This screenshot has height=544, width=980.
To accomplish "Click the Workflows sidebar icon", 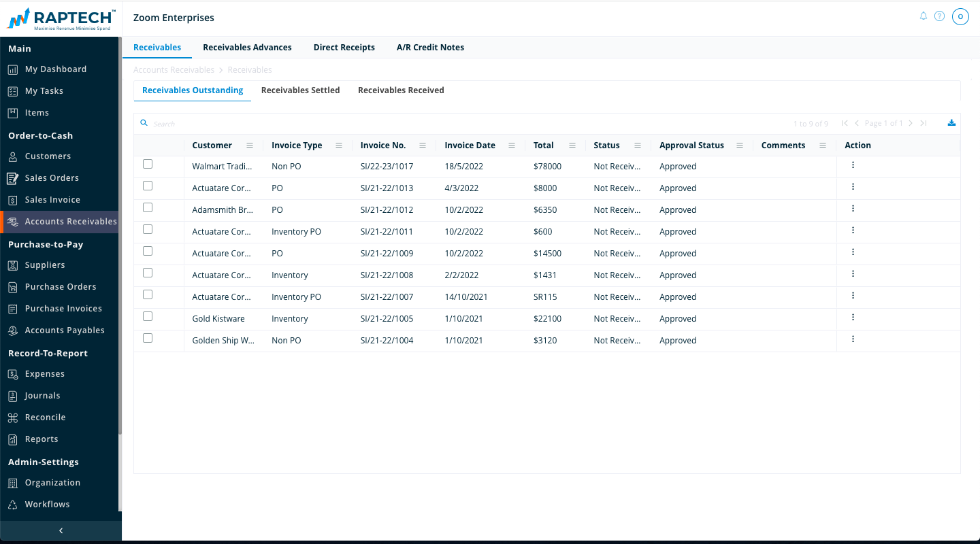I will tap(12, 505).
